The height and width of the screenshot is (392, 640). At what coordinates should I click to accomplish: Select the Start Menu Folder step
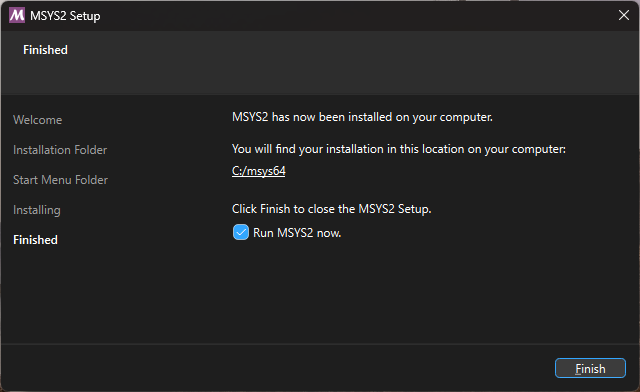(x=60, y=180)
